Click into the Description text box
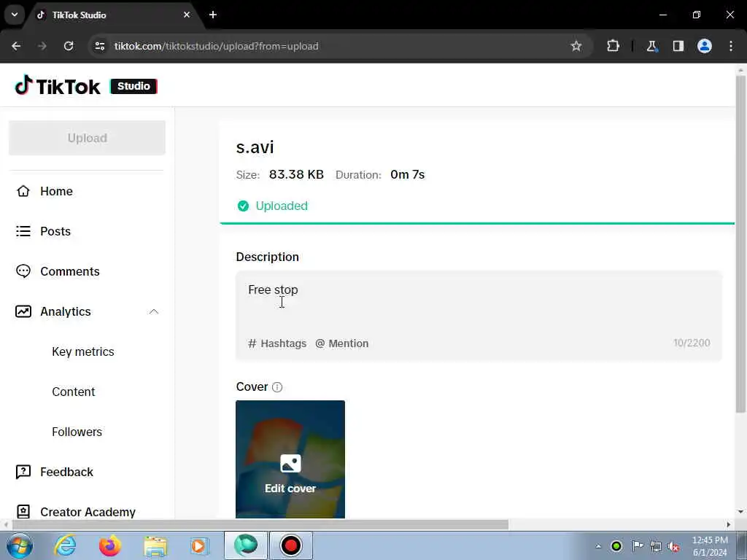The height and width of the screenshot is (560, 747). (479, 316)
